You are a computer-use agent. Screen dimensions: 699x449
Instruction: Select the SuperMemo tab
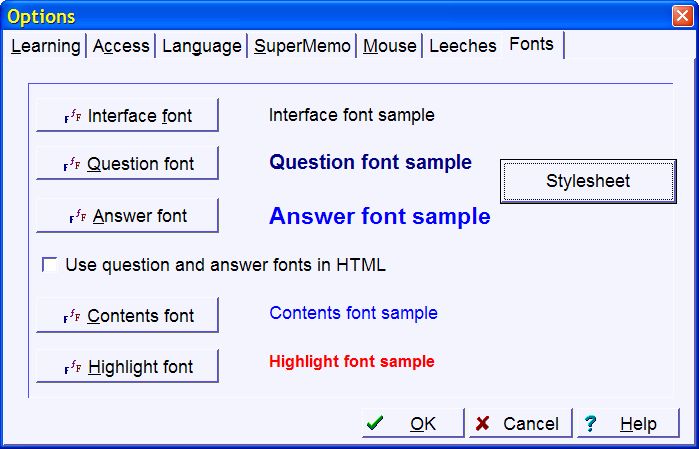[302, 46]
